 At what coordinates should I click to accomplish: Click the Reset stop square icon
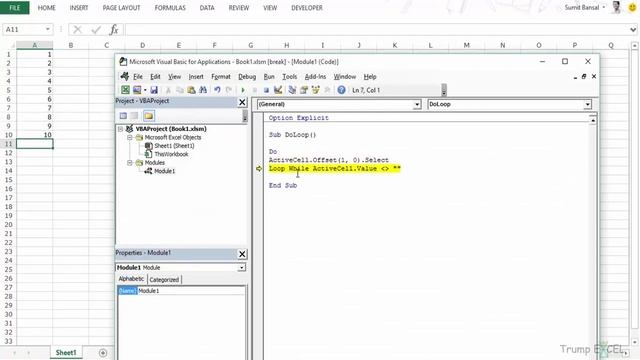click(x=266, y=90)
